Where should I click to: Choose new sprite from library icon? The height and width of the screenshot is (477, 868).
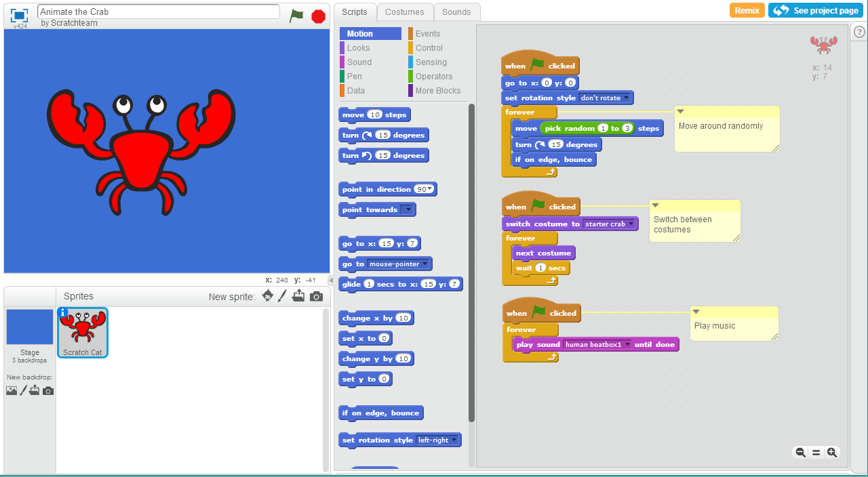tap(268, 296)
